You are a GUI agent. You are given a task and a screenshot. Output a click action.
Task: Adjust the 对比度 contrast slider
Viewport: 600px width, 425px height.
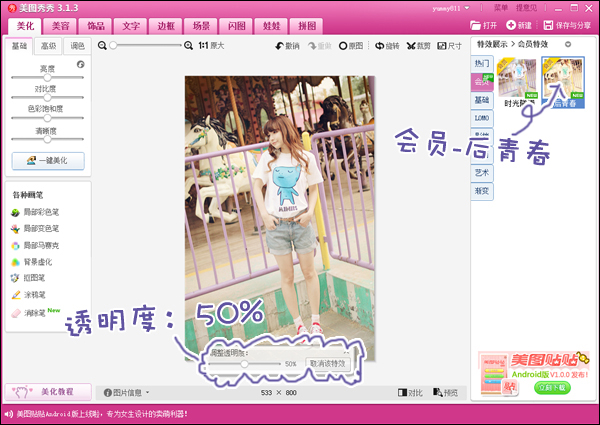click(47, 97)
